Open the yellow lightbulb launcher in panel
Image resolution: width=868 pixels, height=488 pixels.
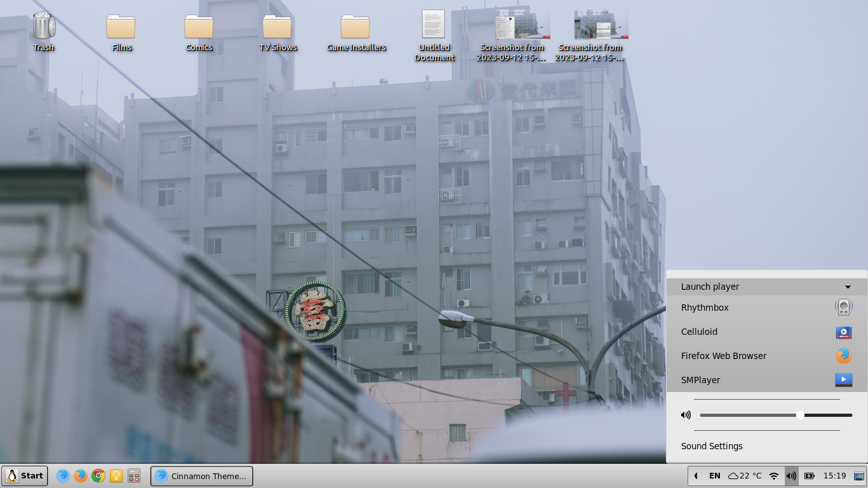click(116, 475)
